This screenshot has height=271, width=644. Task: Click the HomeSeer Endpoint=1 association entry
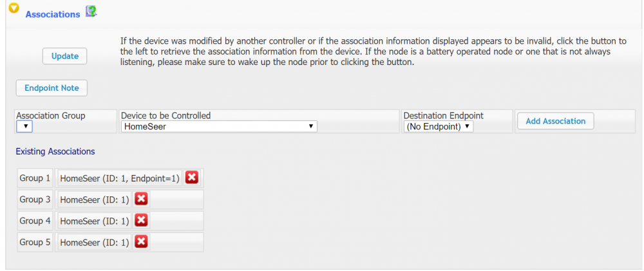pyautogui.click(x=119, y=178)
